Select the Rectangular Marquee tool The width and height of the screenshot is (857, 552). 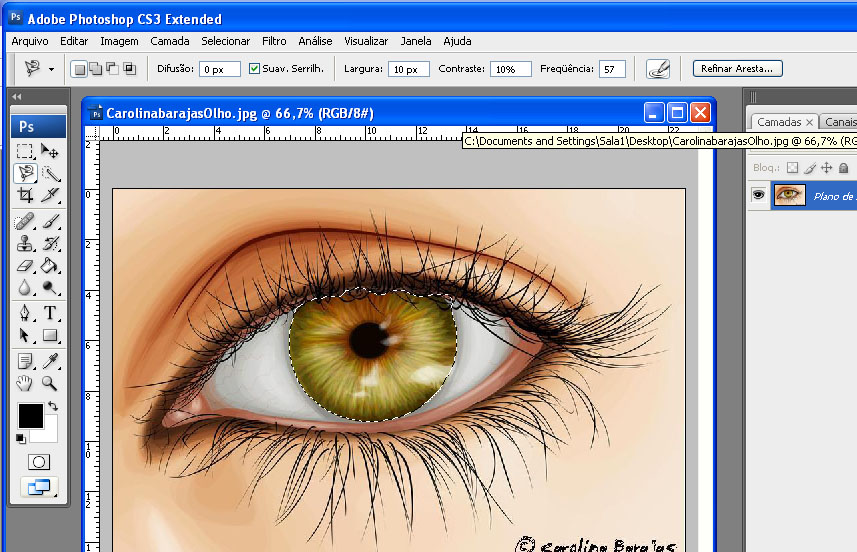click(25, 150)
